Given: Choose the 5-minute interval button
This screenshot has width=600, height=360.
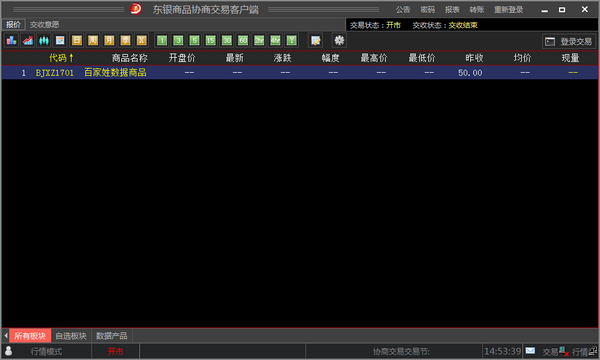Looking at the screenshot, I should click(194, 40).
